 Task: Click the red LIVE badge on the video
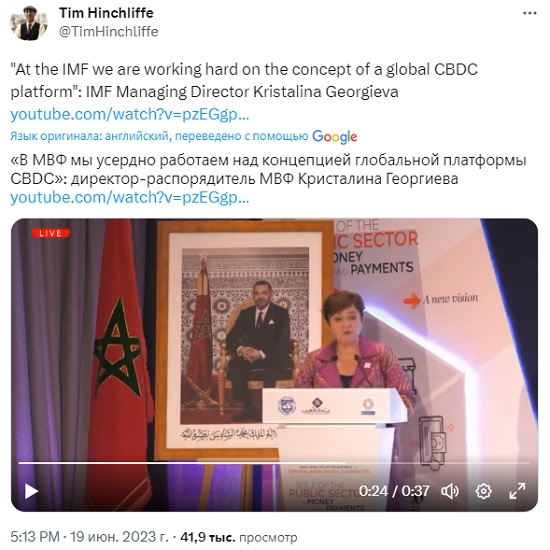coord(51,233)
